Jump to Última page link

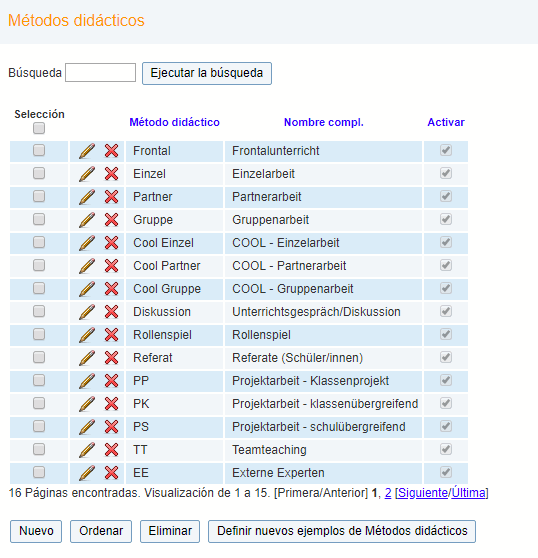pos(468,493)
